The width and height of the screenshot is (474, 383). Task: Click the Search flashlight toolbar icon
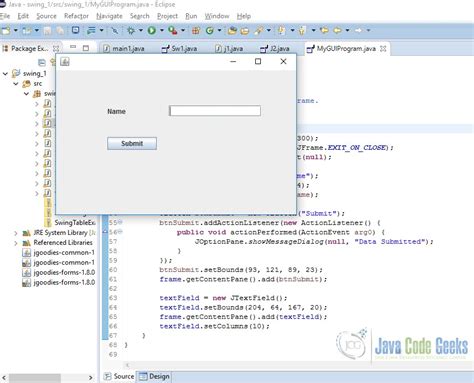[258, 31]
